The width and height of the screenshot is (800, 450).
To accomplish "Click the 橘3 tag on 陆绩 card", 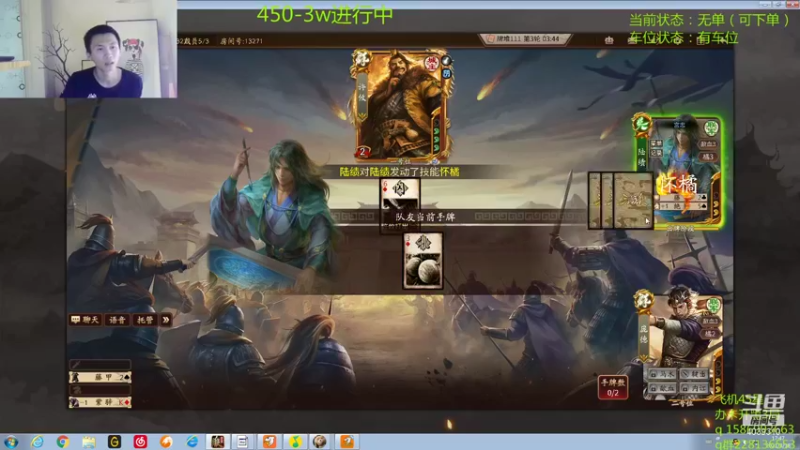I will [708, 157].
